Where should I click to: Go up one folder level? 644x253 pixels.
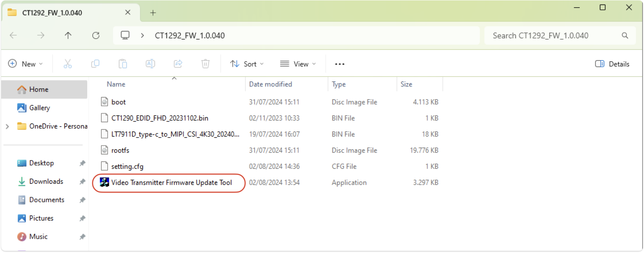[68, 36]
